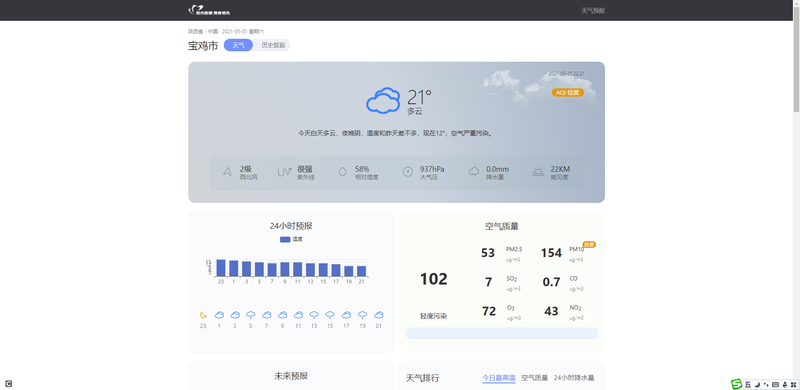Viewport: 800px width, 390px height.
Task: Open the soft keyboard icon in IME bar
Action: click(776, 384)
